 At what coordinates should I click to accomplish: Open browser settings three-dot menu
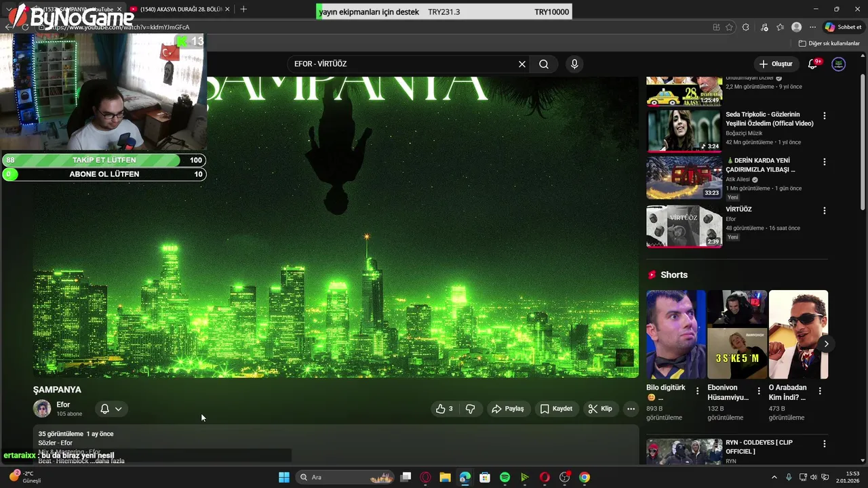tap(813, 27)
